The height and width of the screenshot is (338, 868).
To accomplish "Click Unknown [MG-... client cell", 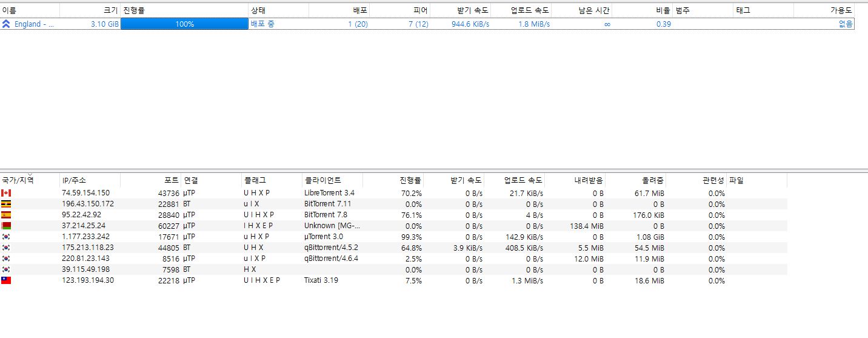I will (x=332, y=226).
